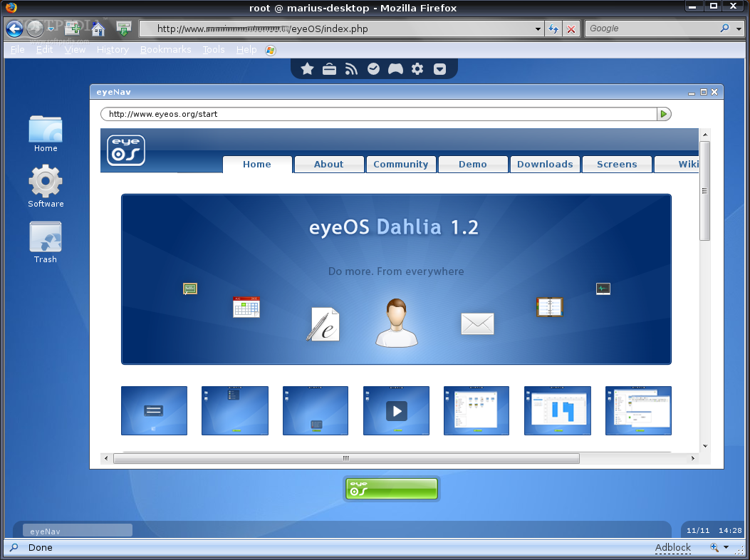750x560 pixels.
Task: Open the first screenshot thumbnail
Action: 154,410
